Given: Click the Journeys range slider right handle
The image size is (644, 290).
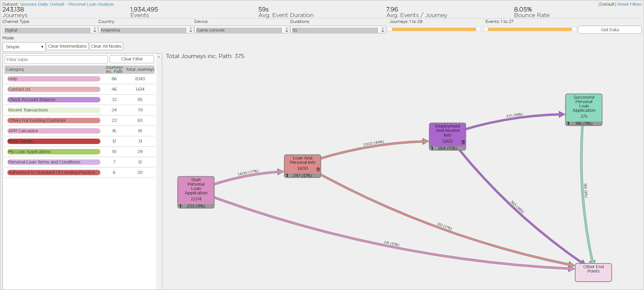Looking at the screenshot, I should 478,30.
